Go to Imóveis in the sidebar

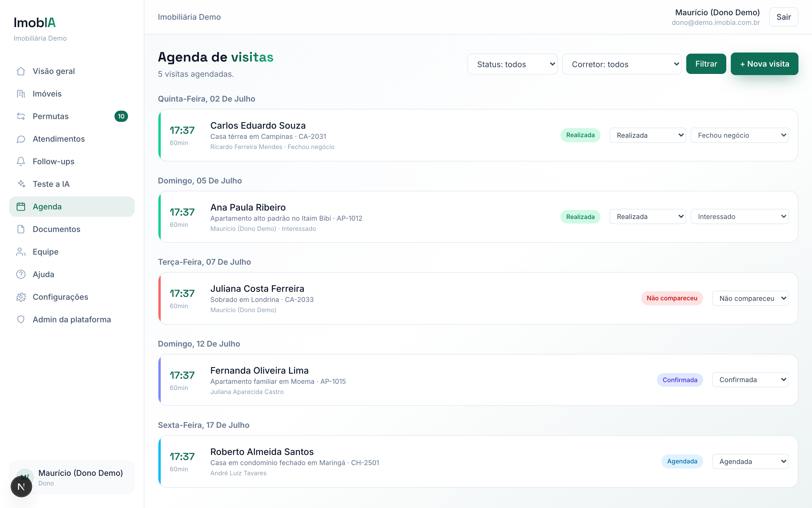coord(72,94)
